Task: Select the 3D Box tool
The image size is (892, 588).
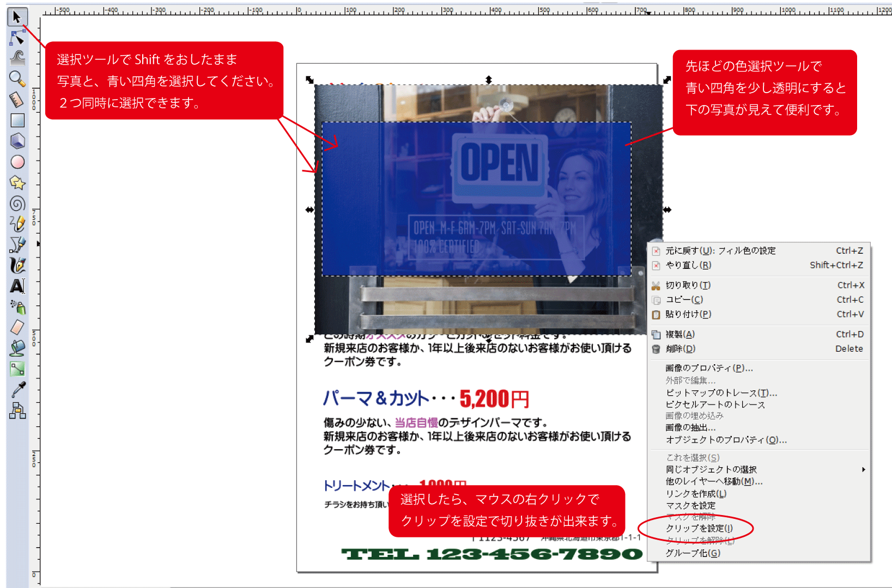Action: click(17, 141)
